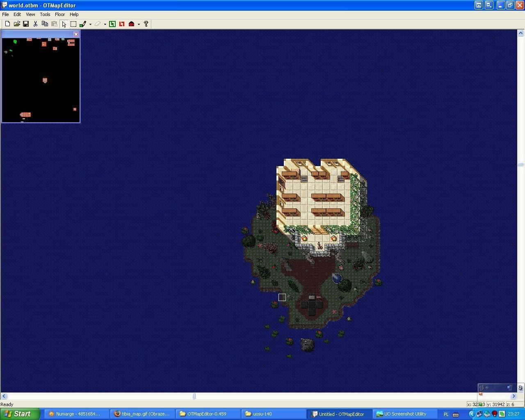Click the network connection tray icon
This screenshot has height=420, width=525.
point(479,414)
